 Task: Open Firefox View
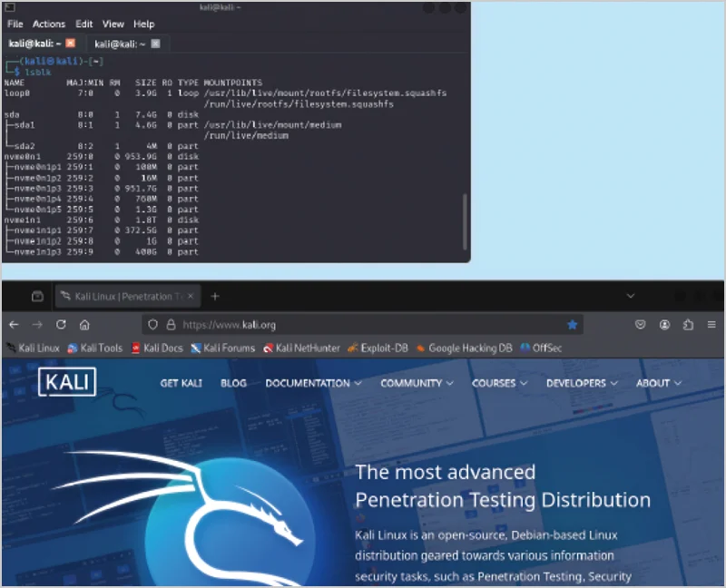(37, 296)
